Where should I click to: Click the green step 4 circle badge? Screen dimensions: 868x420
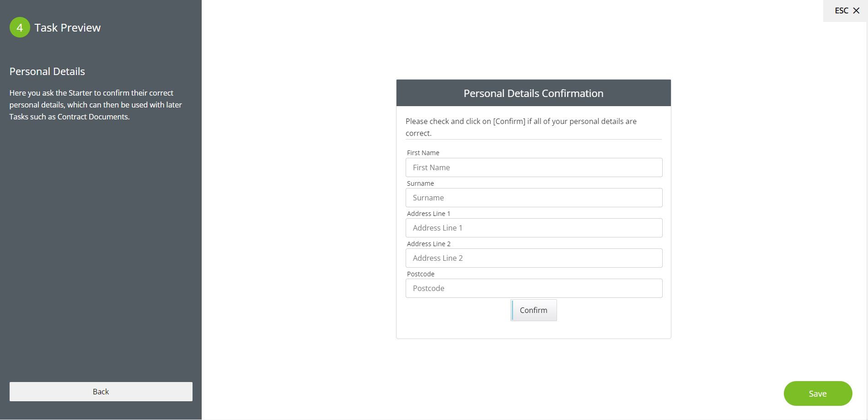20,27
